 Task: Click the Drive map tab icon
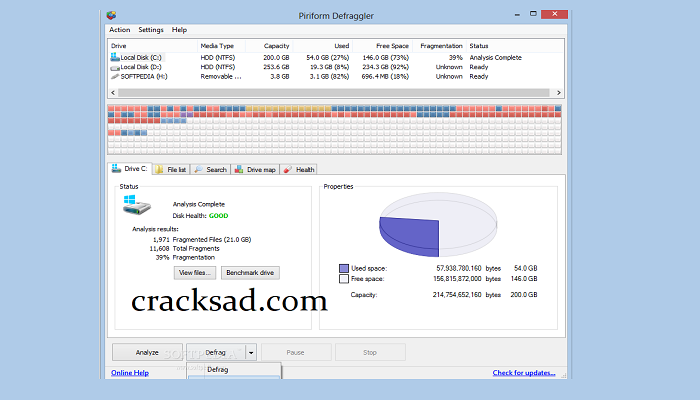(x=239, y=170)
